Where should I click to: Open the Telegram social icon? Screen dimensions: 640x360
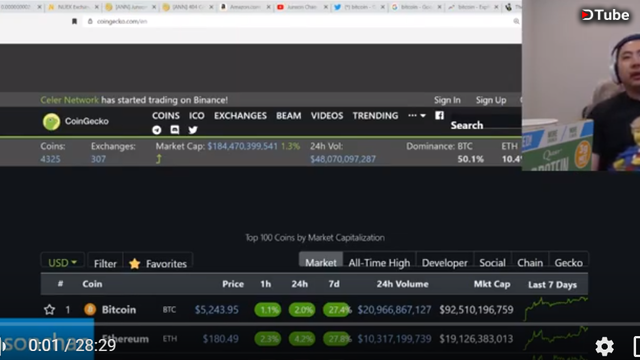(157, 130)
